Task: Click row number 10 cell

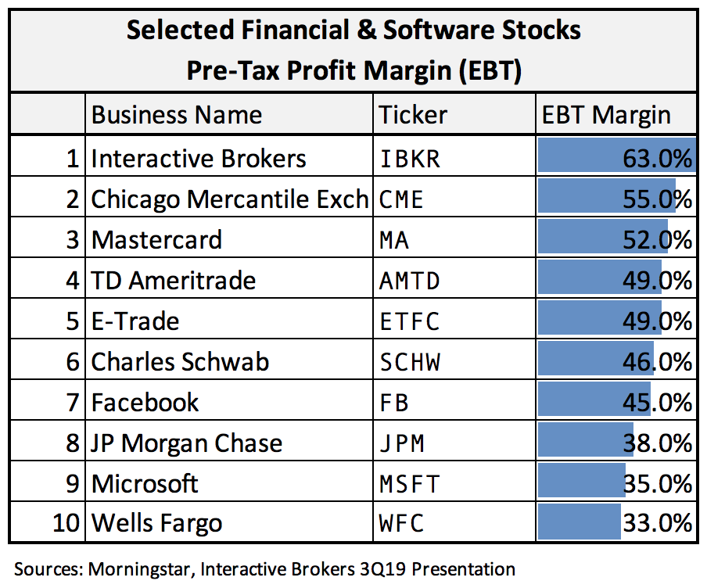Action: coord(48,522)
